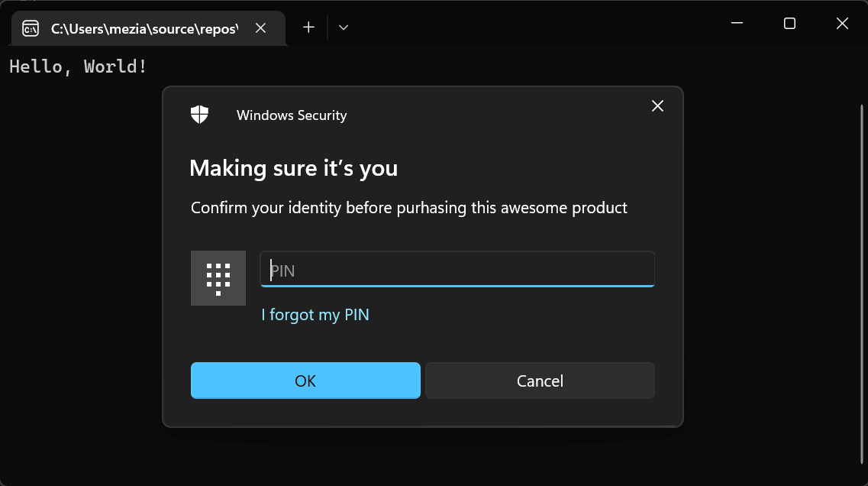Close the terminal window
868x486 pixels.
[x=842, y=24]
